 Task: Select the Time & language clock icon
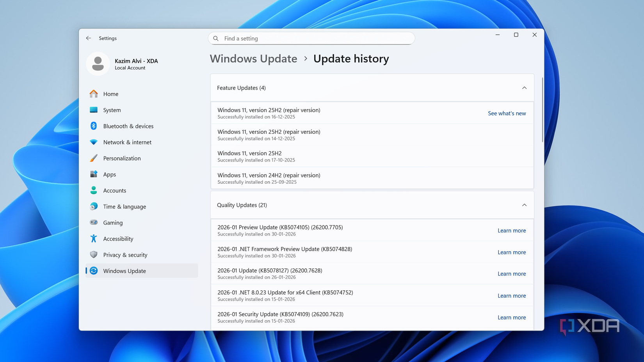pyautogui.click(x=94, y=206)
